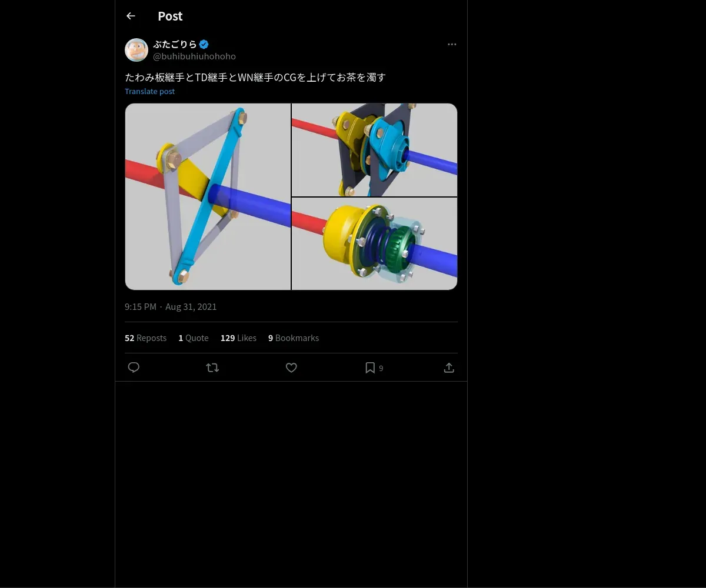
Task: View the 52 Reposts list
Action: (x=145, y=338)
